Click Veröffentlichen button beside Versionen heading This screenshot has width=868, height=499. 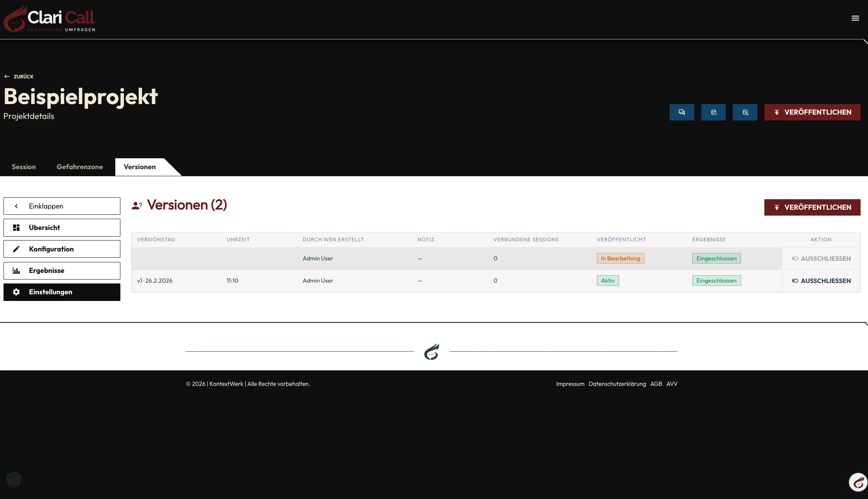tap(812, 207)
